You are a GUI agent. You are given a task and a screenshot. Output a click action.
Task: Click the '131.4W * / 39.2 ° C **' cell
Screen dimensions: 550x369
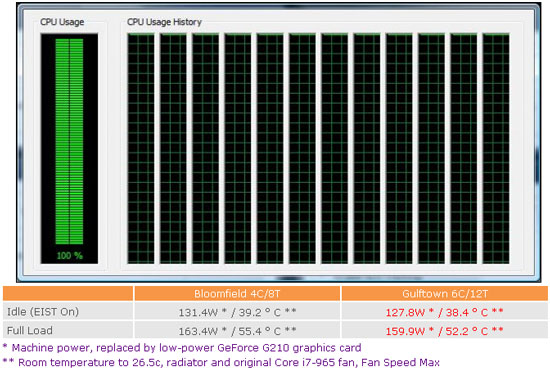237,312
